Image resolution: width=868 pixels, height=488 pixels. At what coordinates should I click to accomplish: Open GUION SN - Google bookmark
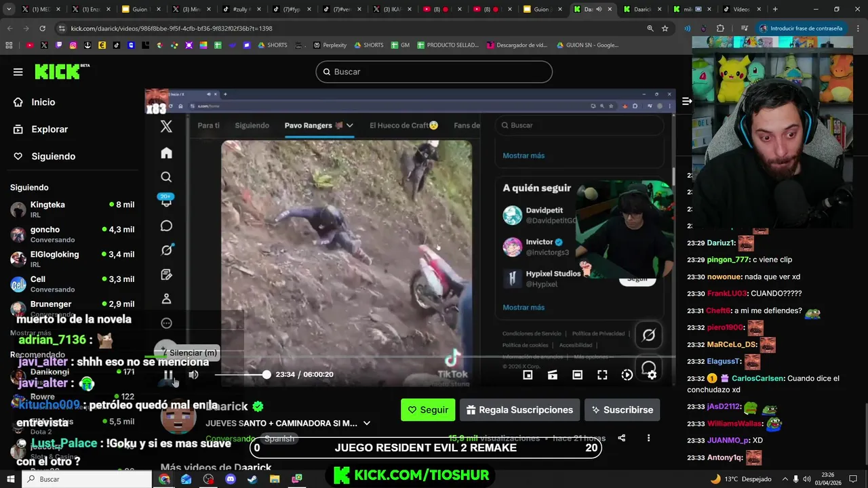tap(587, 45)
